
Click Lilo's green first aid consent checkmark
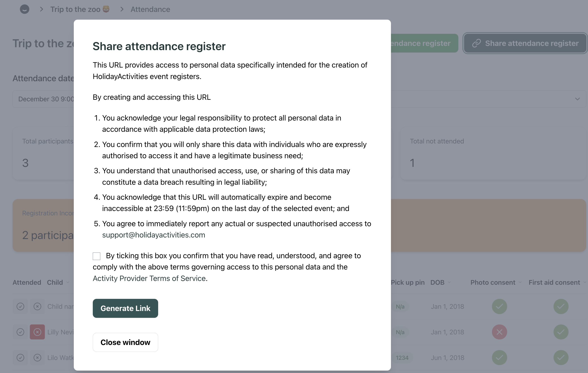click(x=561, y=358)
